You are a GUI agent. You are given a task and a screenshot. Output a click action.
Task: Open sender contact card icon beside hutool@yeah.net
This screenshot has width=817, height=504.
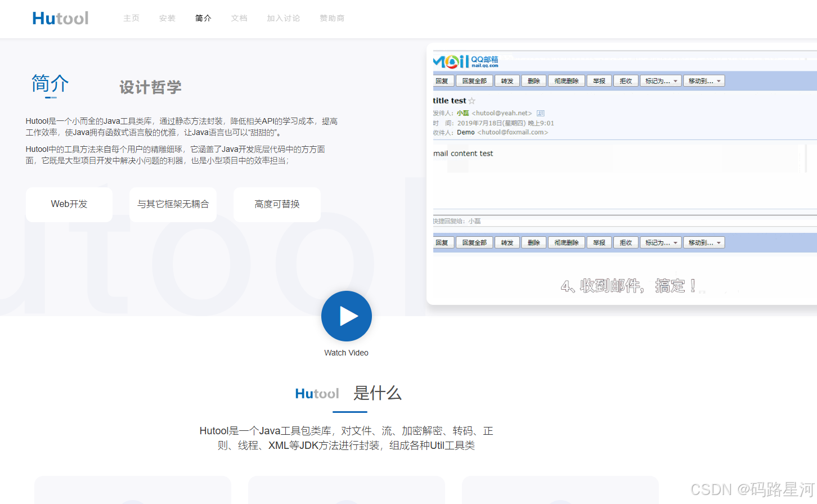[540, 112]
